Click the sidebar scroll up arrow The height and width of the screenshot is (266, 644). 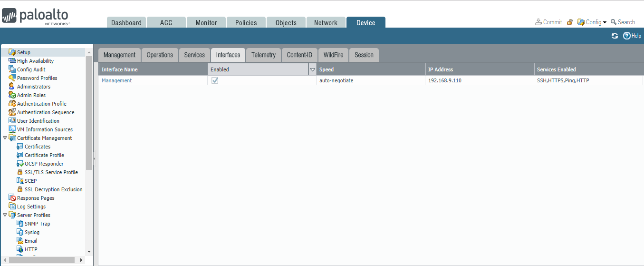(89, 52)
